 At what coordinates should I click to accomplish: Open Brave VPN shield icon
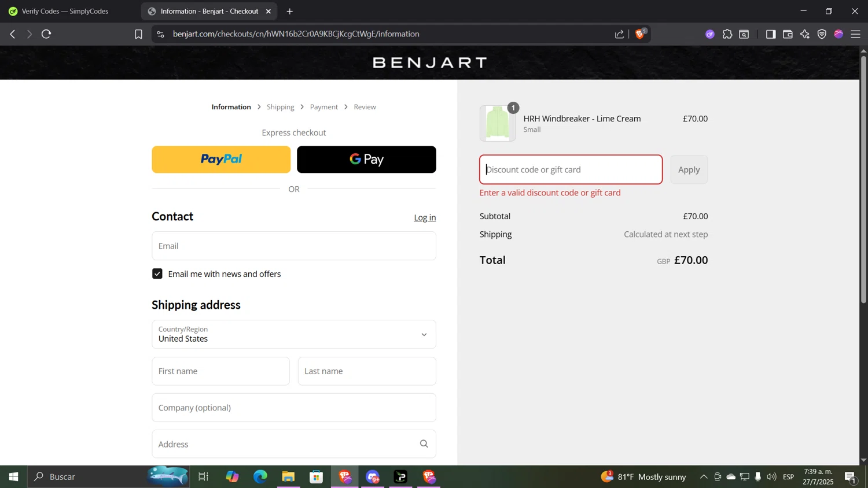click(x=822, y=34)
